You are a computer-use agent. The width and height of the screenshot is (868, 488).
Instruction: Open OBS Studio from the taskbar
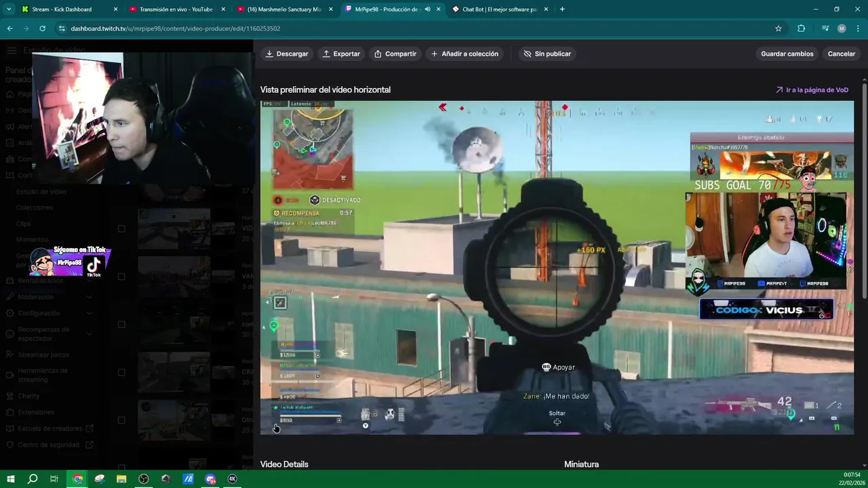pyautogui.click(x=144, y=479)
